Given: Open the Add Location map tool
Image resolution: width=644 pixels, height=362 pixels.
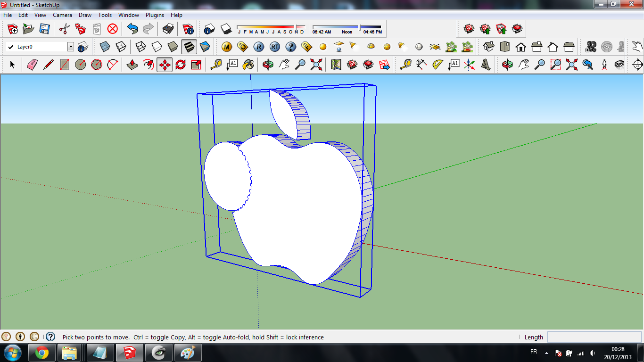Looking at the screenshot, I should (336, 65).
